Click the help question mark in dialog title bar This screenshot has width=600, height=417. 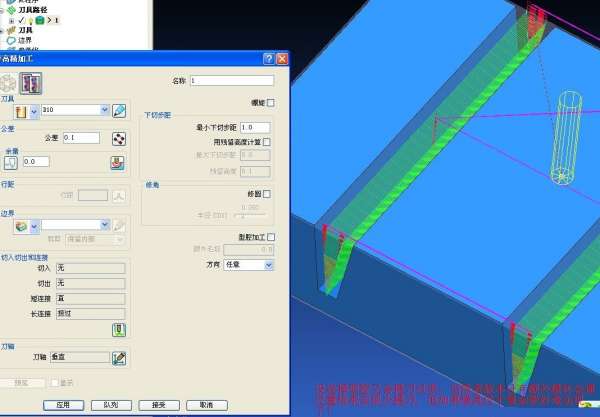269,61
